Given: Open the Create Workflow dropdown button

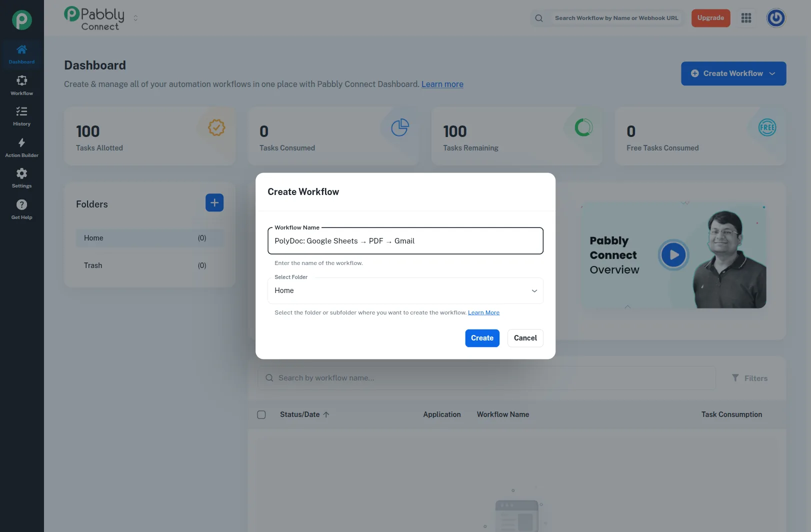Looking at the screenshot, I should pos(733,73).
